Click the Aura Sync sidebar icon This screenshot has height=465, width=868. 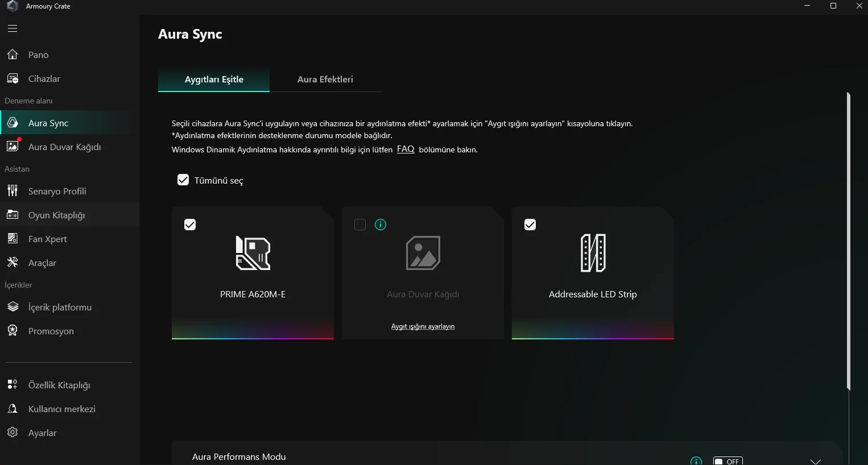tap(13, 123)
